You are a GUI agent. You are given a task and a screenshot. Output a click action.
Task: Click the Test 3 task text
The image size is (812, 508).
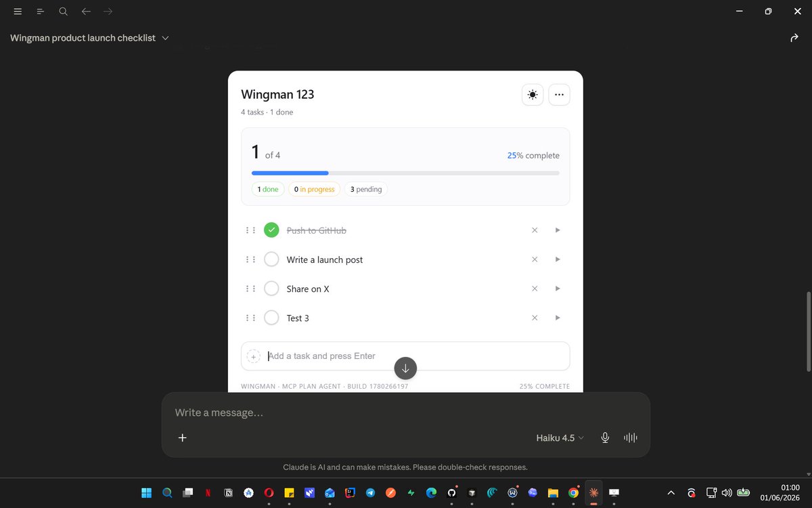(298, 318)
